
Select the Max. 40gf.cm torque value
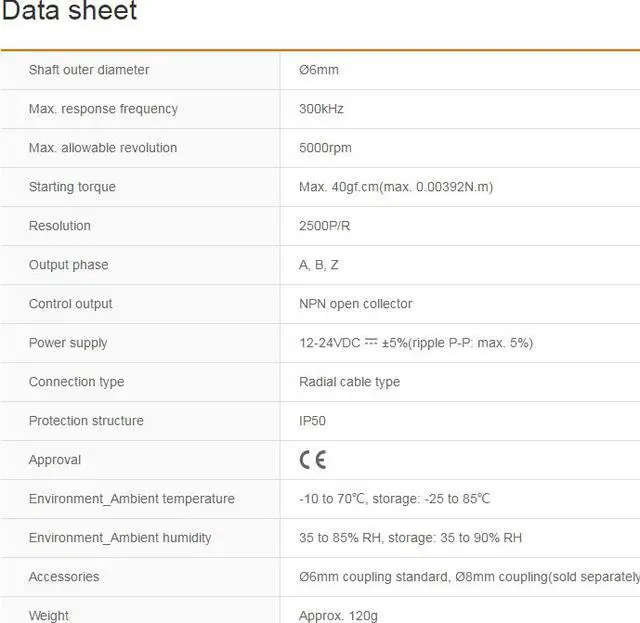tap(395, 187)
